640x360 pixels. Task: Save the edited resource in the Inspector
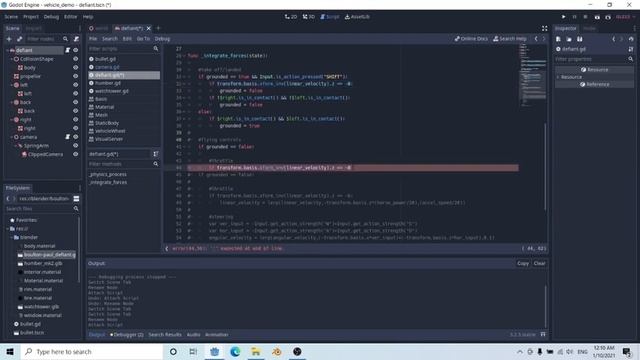(x=580, y=39)
